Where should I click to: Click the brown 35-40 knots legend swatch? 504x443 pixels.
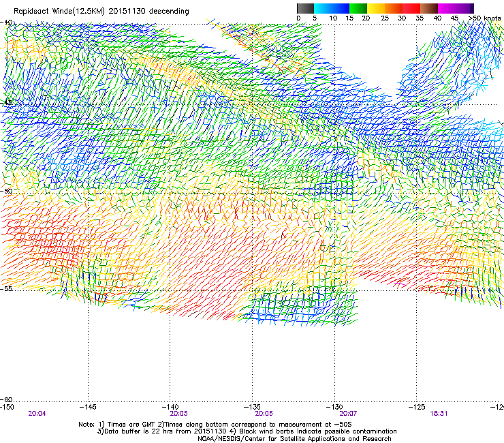[x=429, y=8]
